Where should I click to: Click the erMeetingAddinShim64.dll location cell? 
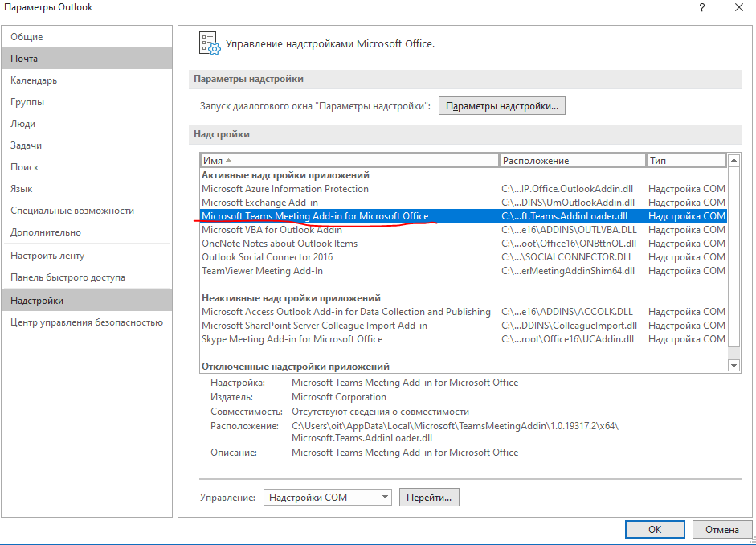[x=568, y=271]
